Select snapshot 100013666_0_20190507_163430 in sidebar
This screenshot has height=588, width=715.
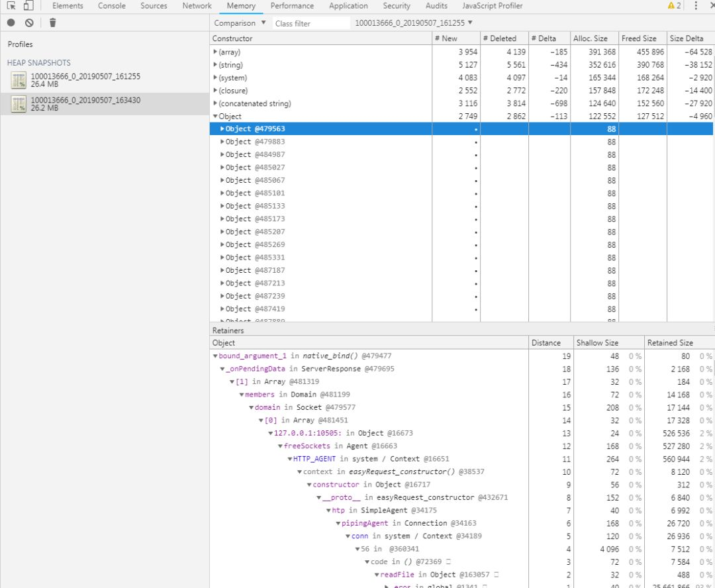coord(85,103)
